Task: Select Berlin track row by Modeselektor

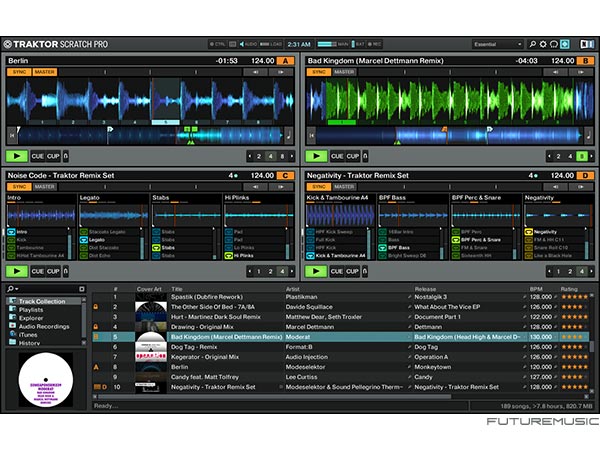Action: point(341,367)
